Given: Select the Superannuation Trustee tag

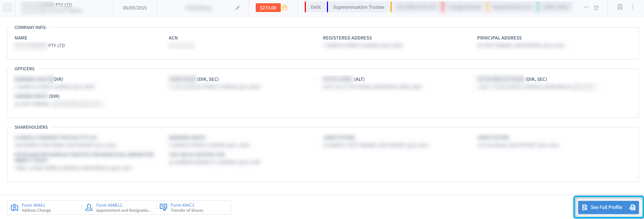Looking at the screenshot, I should (x=359, y=7).
